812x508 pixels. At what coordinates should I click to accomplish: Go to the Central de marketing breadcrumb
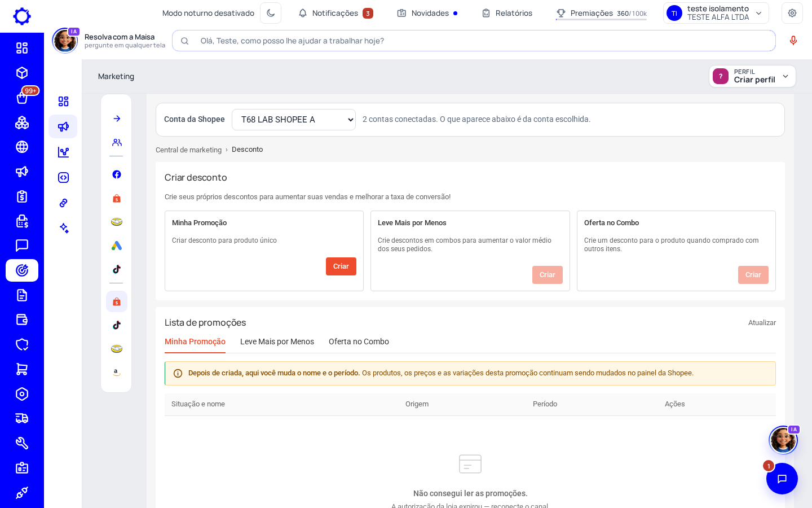(188, 150)
